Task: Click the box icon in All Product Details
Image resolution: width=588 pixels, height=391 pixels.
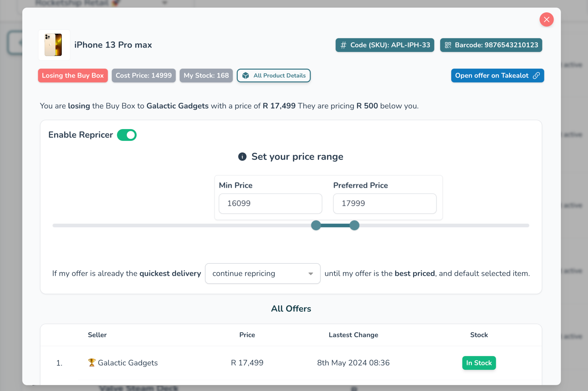Action: [x=246, y=76]
